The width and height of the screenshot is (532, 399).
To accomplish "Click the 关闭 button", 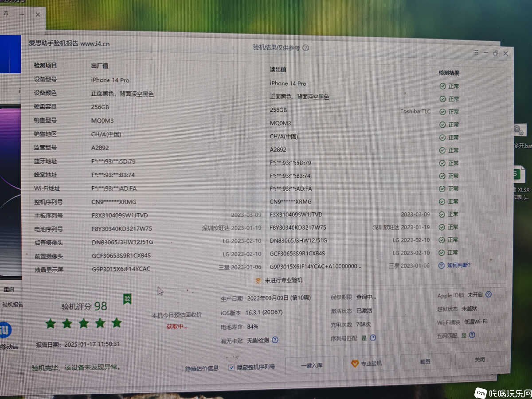I will point(480,360).
